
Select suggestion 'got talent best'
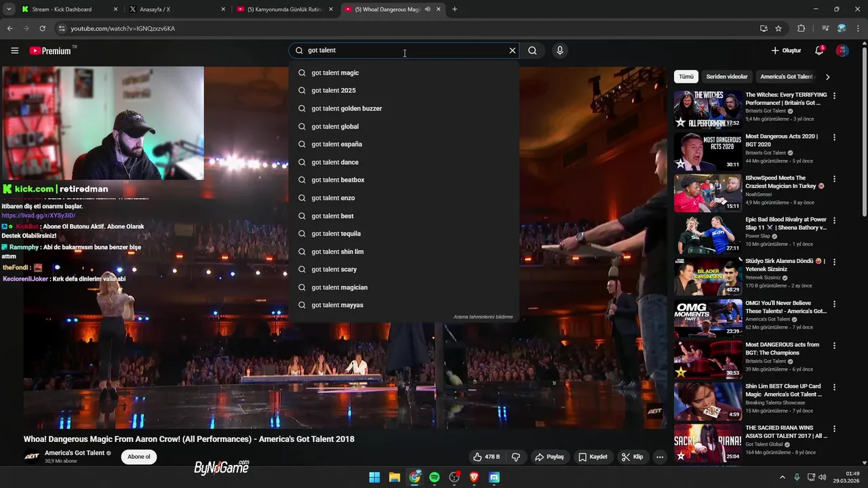click(x=404, y=216)
